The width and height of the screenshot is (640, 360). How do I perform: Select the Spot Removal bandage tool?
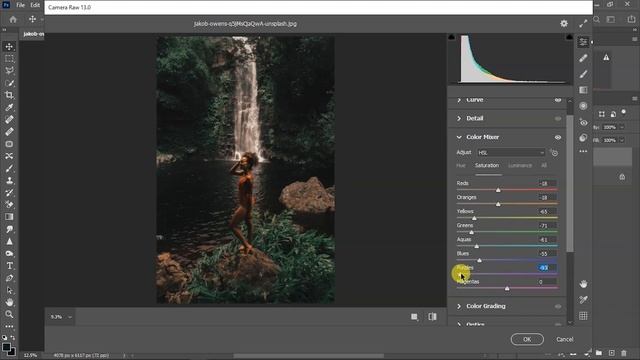(x=583, y=58)
